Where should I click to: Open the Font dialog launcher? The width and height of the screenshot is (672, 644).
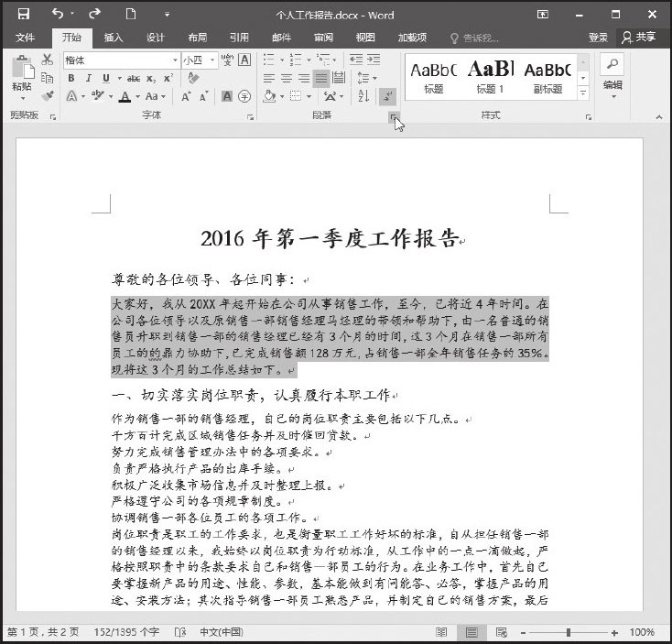click(x=250, y=116)
